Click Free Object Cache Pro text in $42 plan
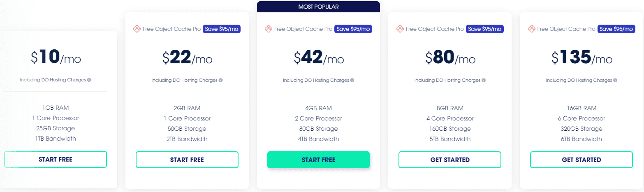The height and width of the screenshot is (192, 644). (303, 29)
